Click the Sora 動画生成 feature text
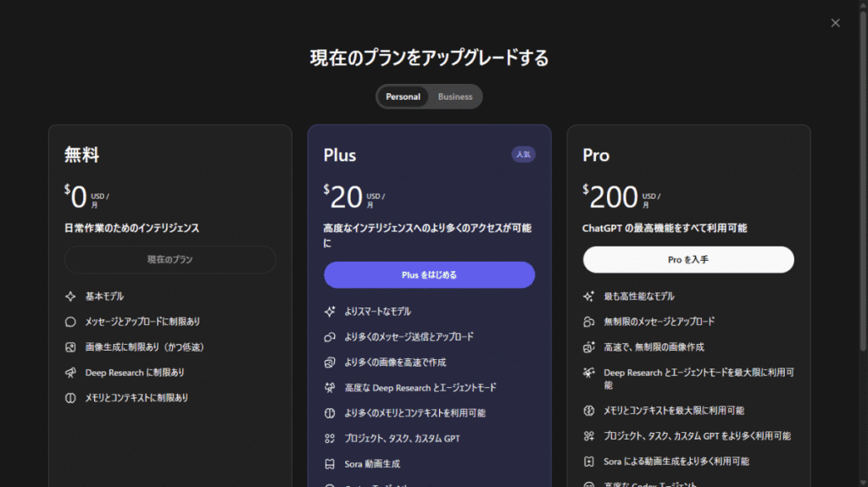The height and width of the screenshot is (487, 868). pos(372,464)
